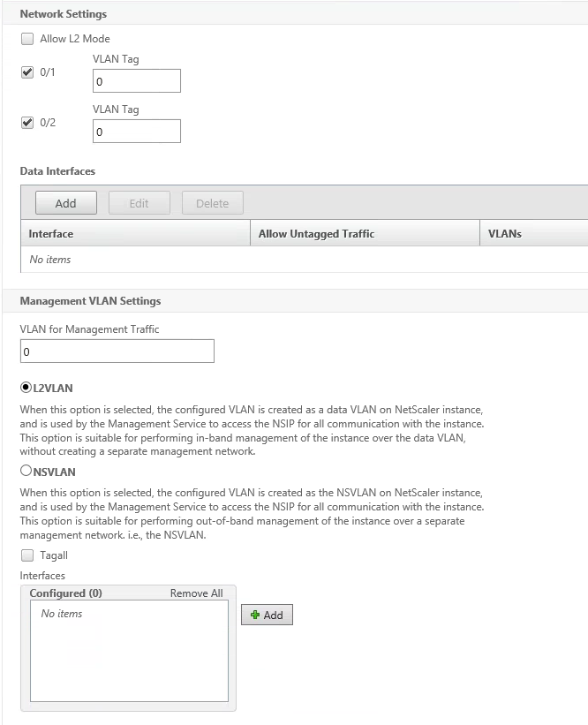Select the L2VLAN radio option
The height and width of the screenshot is (725, 588).
26,388
